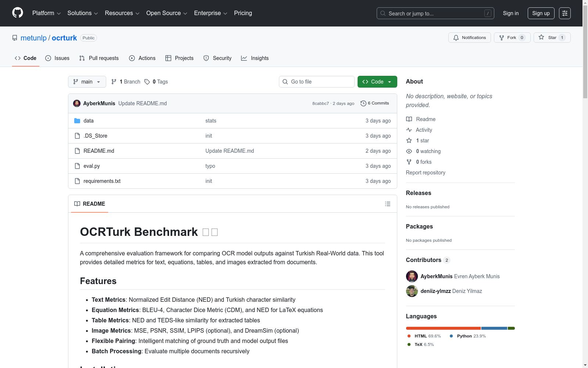
Task: Open the 6 Commits history link
Action: (375, 103)
